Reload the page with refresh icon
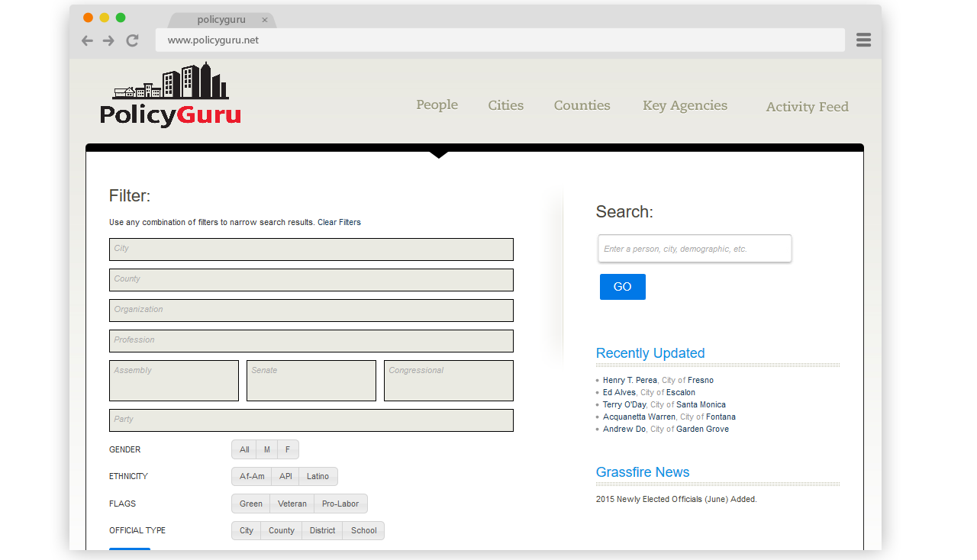 click(132, 40)
